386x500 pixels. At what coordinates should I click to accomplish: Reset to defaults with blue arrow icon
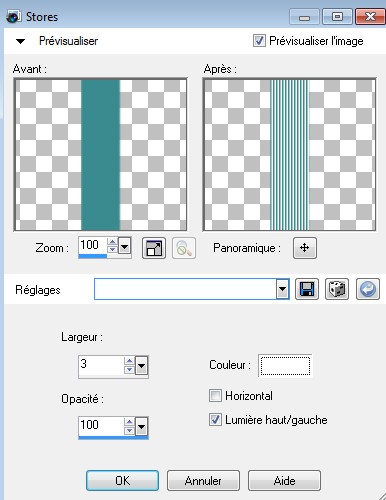click(368, 289)
